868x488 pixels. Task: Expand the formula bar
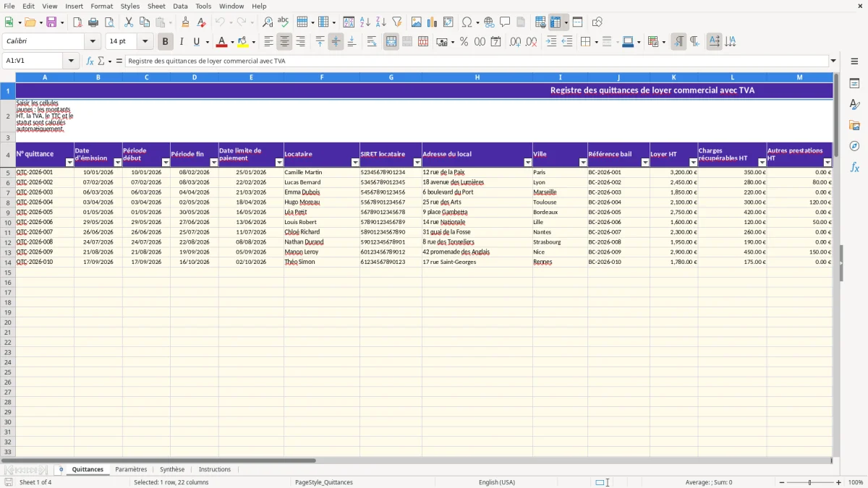pyautogui.click(x=833, y=61)
